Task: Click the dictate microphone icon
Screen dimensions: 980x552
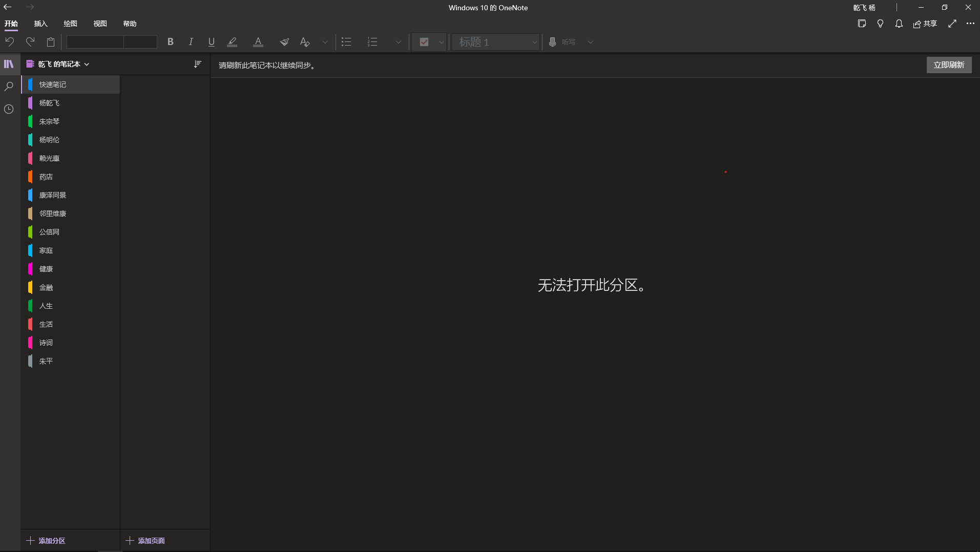Action: [x=552, y=42]
